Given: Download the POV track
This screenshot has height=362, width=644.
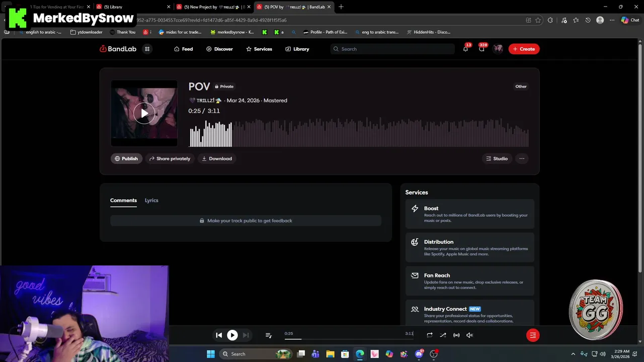Looking at the screenshot, I should click(x=217, y=158).
